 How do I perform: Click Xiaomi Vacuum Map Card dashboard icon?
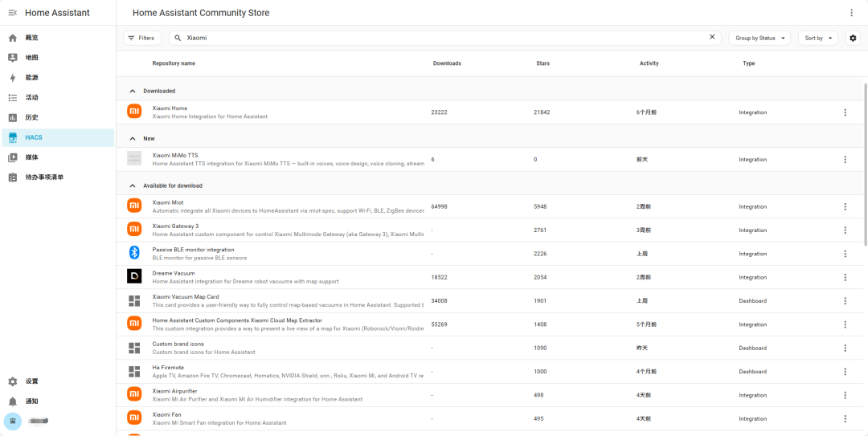[x=134, y=300]
